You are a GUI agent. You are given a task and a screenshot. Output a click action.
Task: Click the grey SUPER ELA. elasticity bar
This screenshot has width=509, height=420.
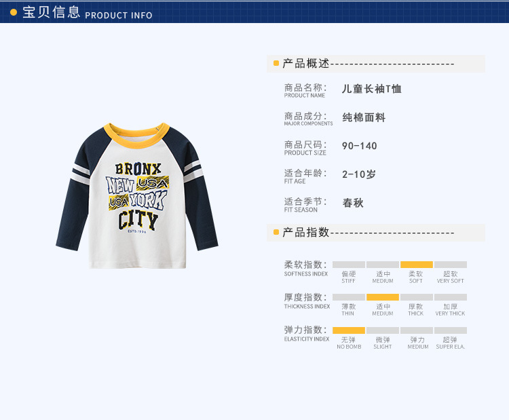(x=451, y=330)
